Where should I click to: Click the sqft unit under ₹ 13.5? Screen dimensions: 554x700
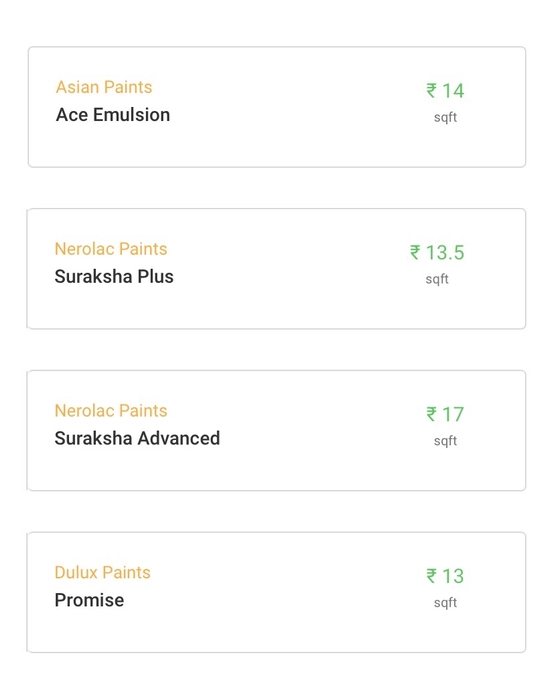(437, 279)
